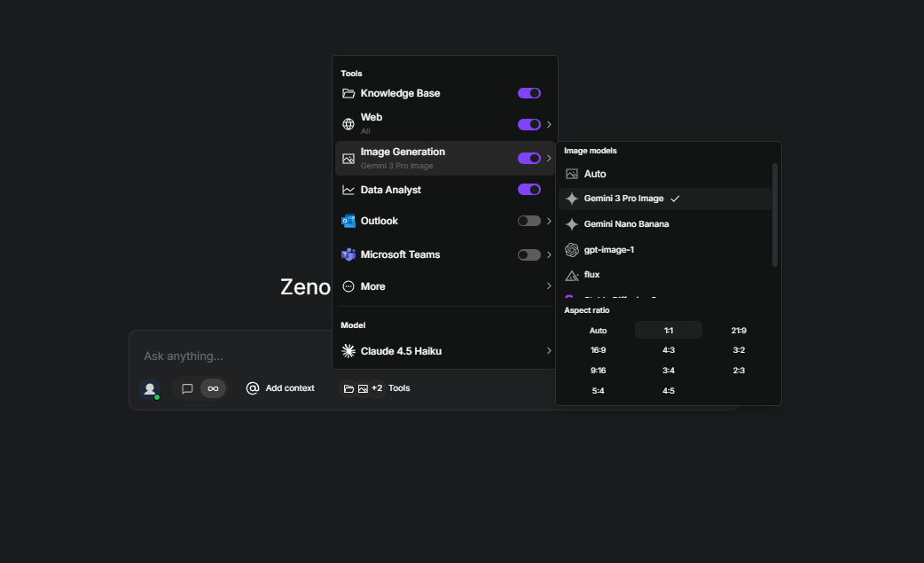Set aspect ratio to 9:16
The width and height of the screenshot is (924, 563).
coord(599,371)
